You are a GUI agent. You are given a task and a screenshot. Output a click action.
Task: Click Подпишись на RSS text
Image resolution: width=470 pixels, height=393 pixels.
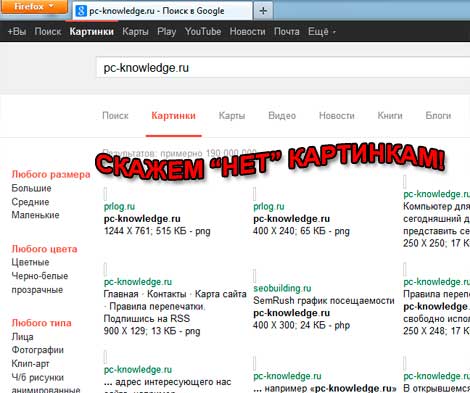[x=147, y=319]
